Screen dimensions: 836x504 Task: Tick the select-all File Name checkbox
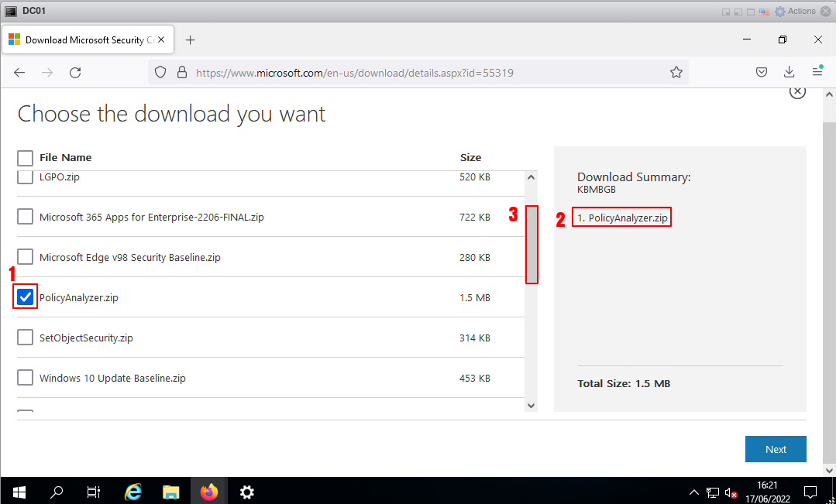[26, 158]
